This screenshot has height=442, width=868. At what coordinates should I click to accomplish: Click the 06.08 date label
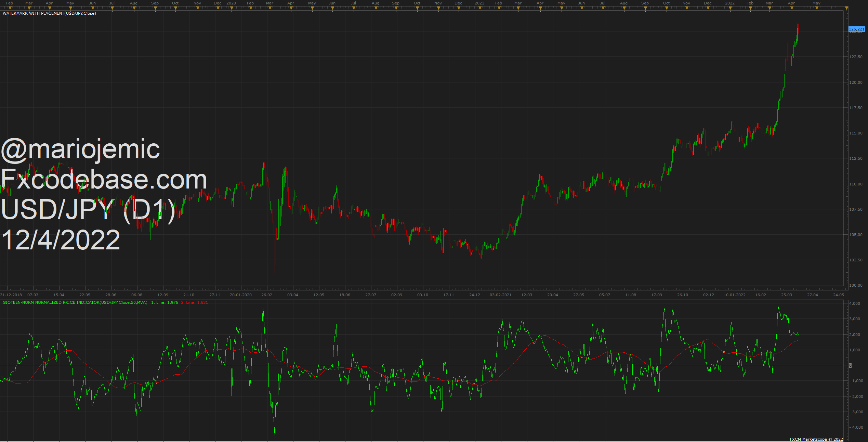[x=137, y=295]
